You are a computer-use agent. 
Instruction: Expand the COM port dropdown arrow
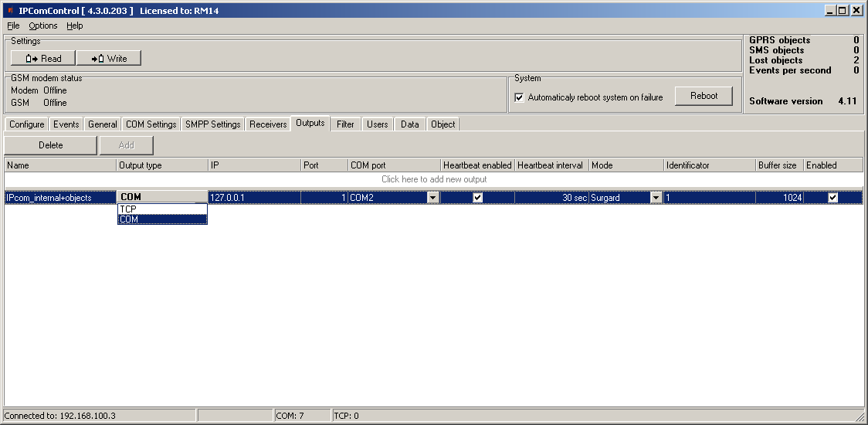pyautogui.click(x=432, y=198)
